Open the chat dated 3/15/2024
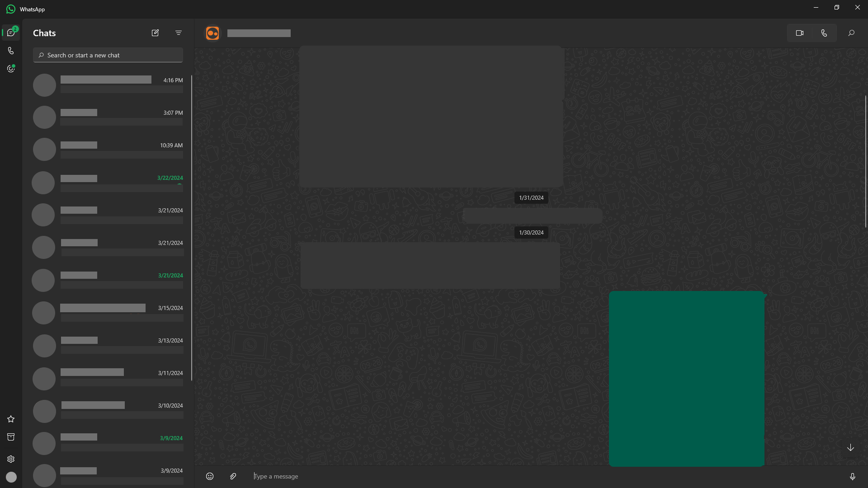 pos(108,313)
